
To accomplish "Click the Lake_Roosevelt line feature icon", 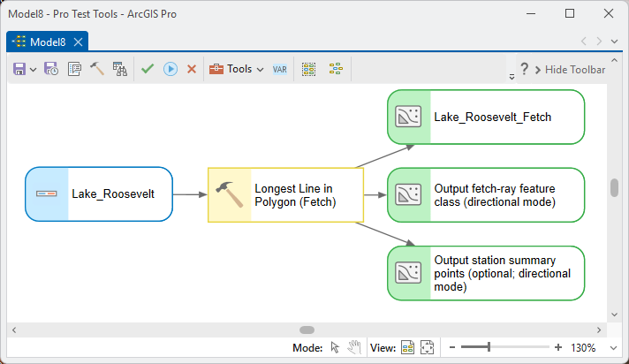I will click(47, 193).
